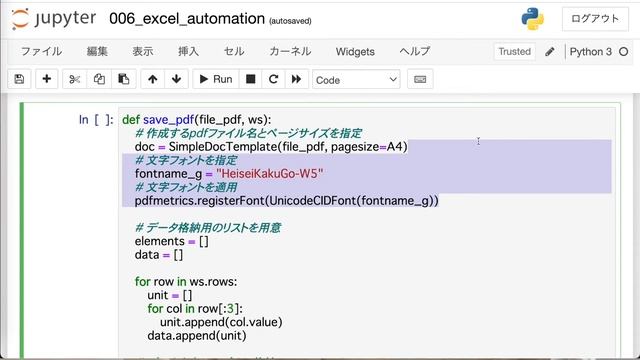Open the Code cell type dropdown
The image size is (640, 360).
click(x=356, y=80)
